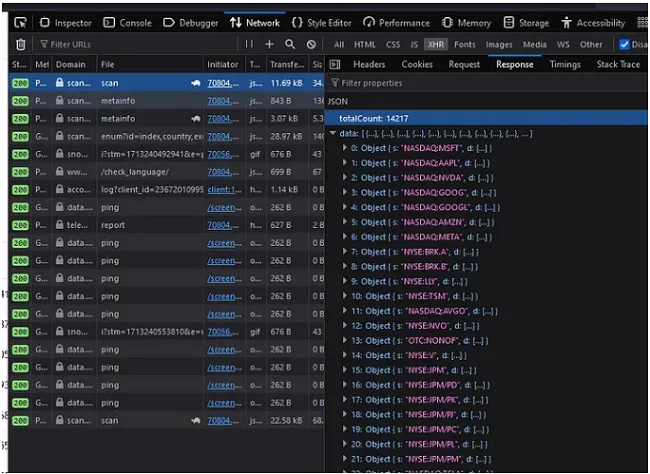Image resolution: width=650 pixels, height=474 pixels.
Task: Open the Storage tab
Action: click(x=526, y=23)
